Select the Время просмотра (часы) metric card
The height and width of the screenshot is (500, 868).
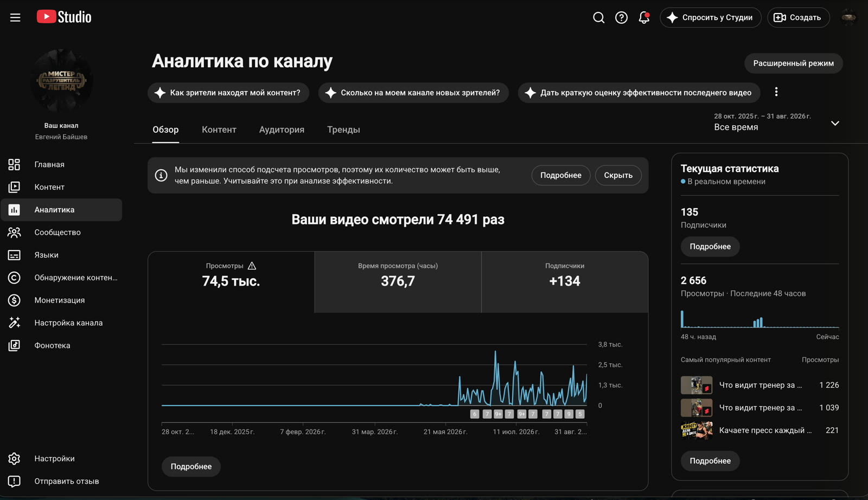(x=398, y=282)
